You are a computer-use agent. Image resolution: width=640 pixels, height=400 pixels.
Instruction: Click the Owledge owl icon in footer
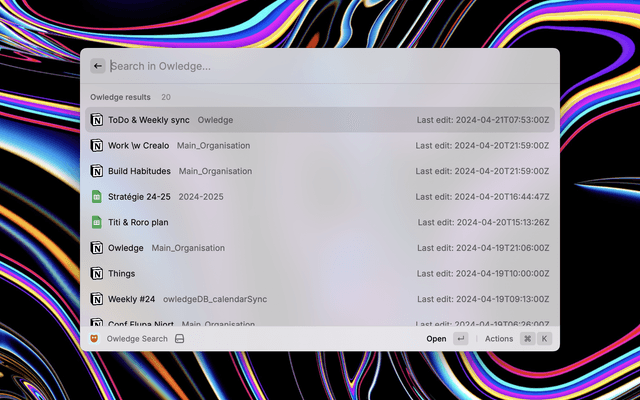95,339
